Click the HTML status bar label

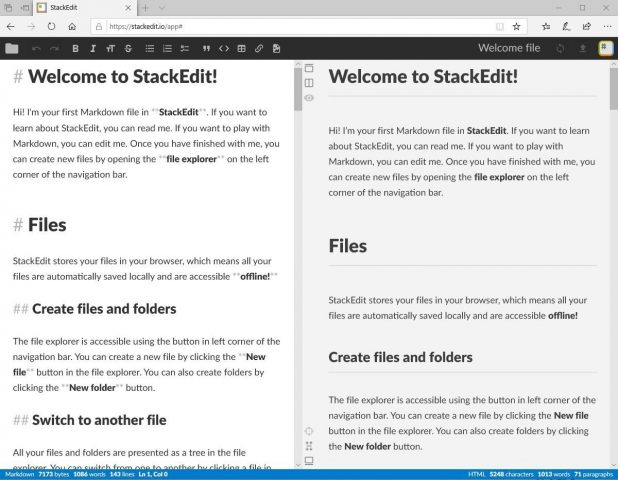pos(477,474)
